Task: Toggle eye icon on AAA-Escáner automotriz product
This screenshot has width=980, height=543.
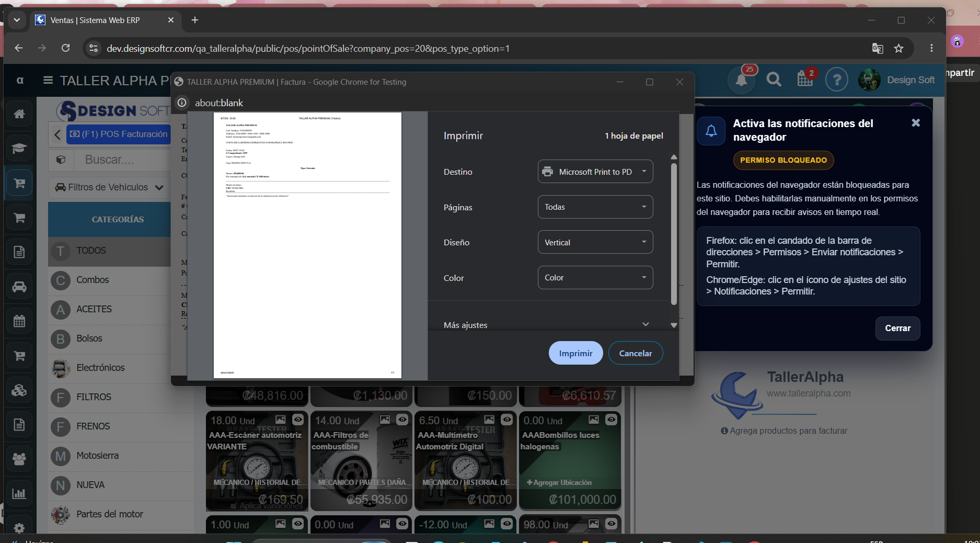Action: point(298,420)
